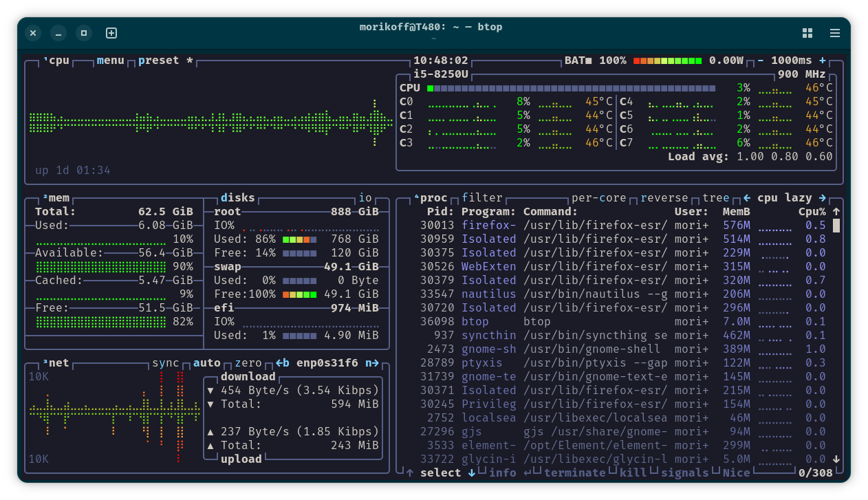Open the process filter field
The height and width of the screenshot is (500, 868).
482,198
